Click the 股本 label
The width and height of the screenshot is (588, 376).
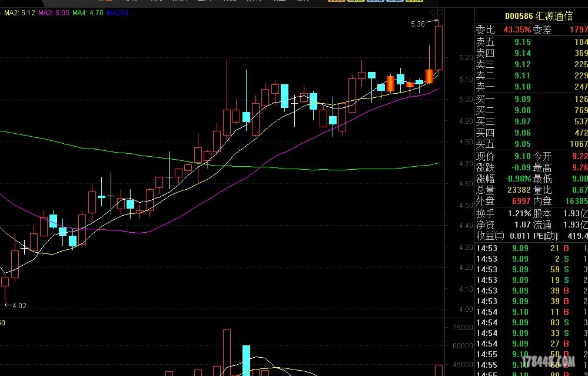pyautogui.click(x=542, y=214)
